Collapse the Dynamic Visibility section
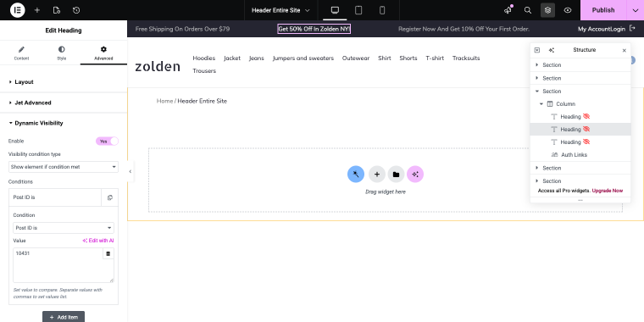The image size is (644, 322). (64, 123)
